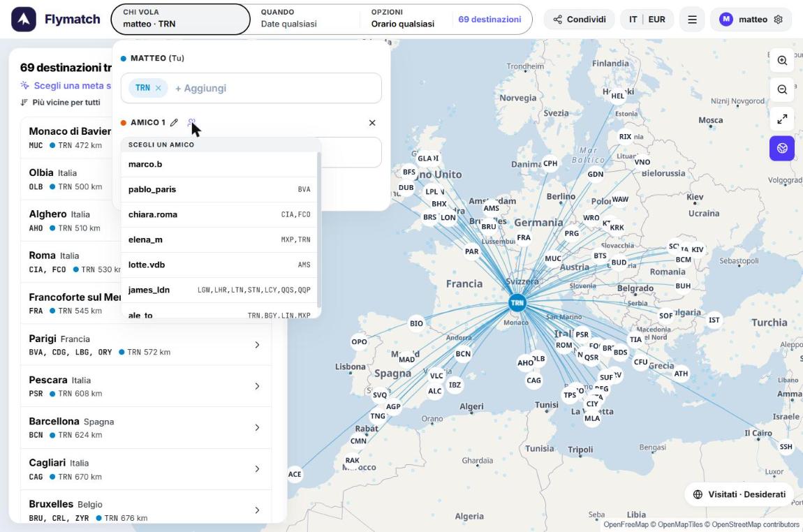
Task: Open the Roma Italia destination
Action: point(70,262)
